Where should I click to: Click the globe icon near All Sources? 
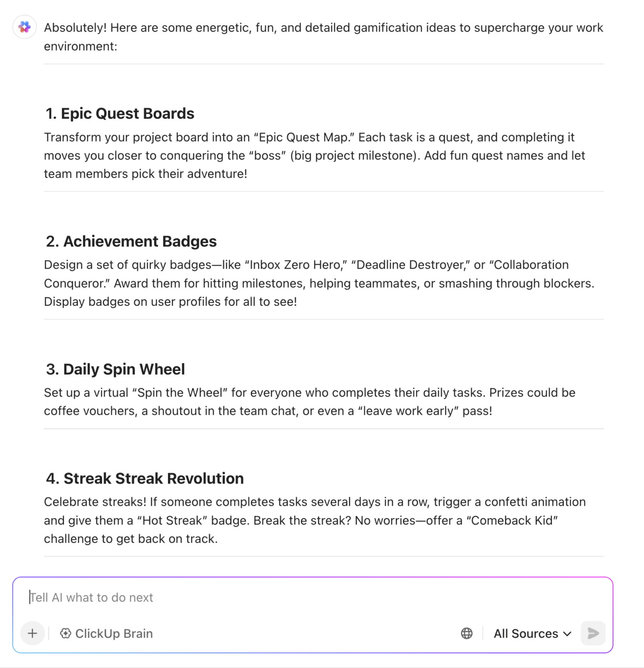click(x=467, y=633)
